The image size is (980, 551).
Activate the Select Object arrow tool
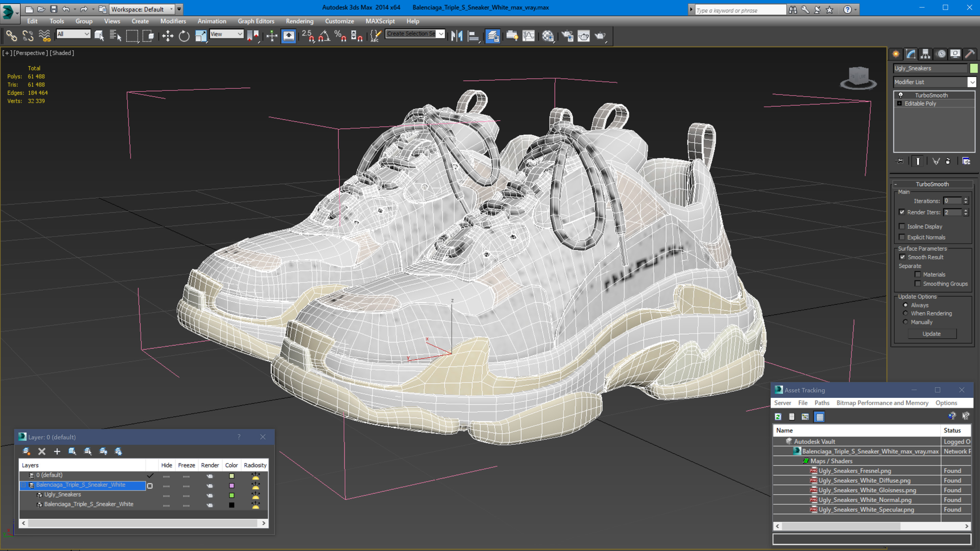point(99,36)
